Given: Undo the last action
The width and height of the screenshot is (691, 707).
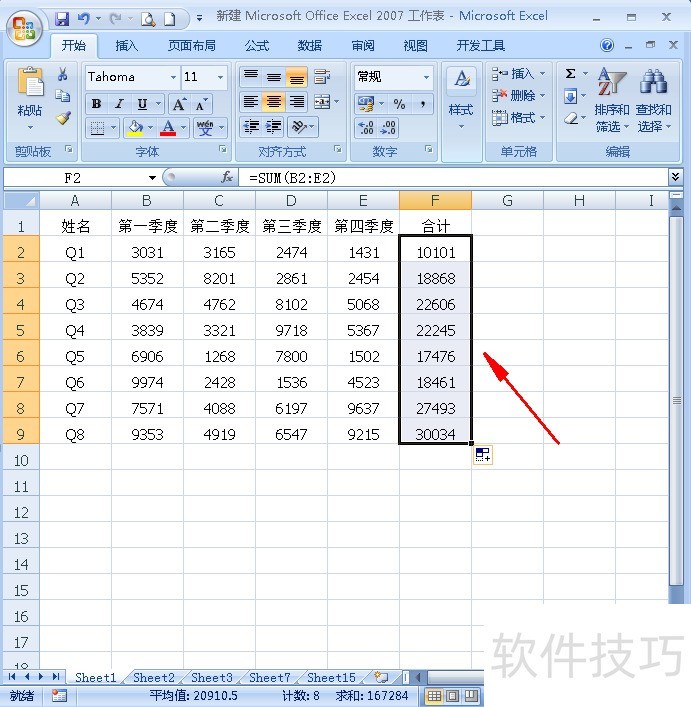Looking at the screenshot, I should pyautogui.click(x=83, y=18).
